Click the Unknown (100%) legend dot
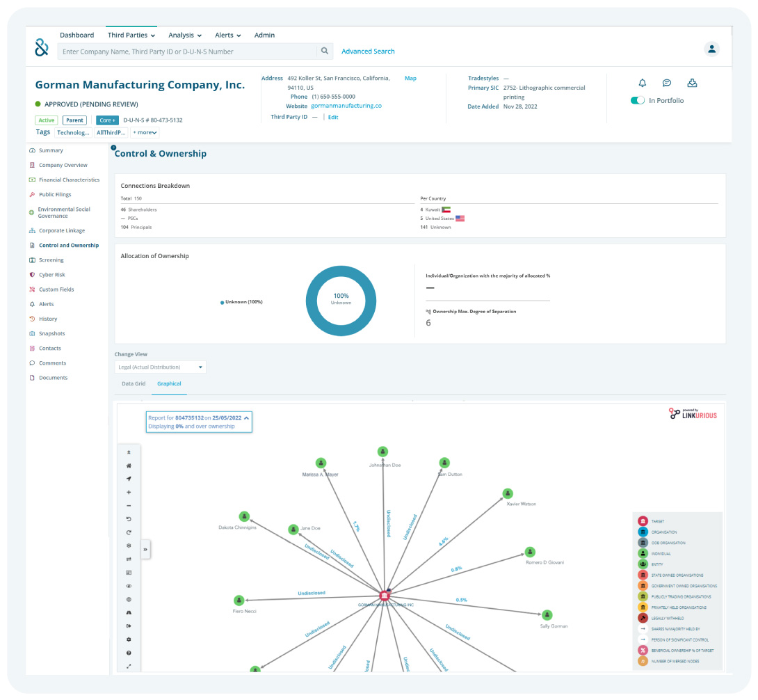This screenshot has height=700, width=758. point(222,303)
